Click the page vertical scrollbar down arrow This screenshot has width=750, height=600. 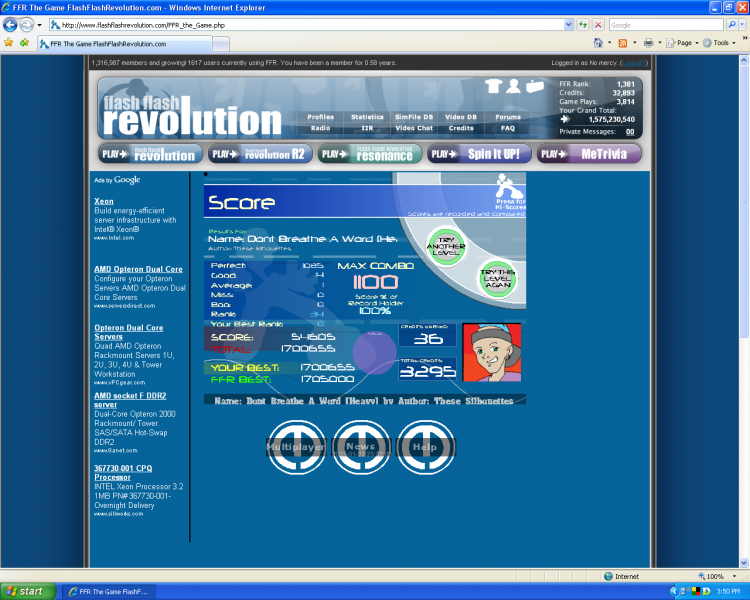tap(744, 563)
